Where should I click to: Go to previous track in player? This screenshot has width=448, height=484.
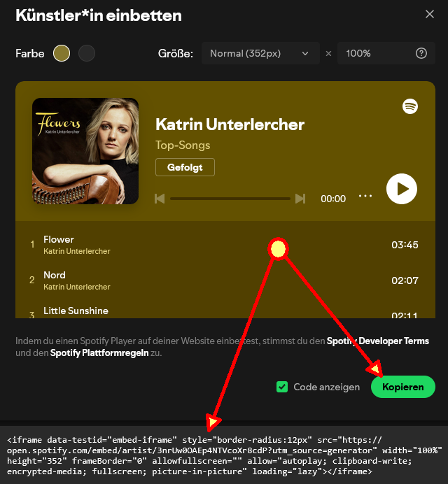pos(160,199)
